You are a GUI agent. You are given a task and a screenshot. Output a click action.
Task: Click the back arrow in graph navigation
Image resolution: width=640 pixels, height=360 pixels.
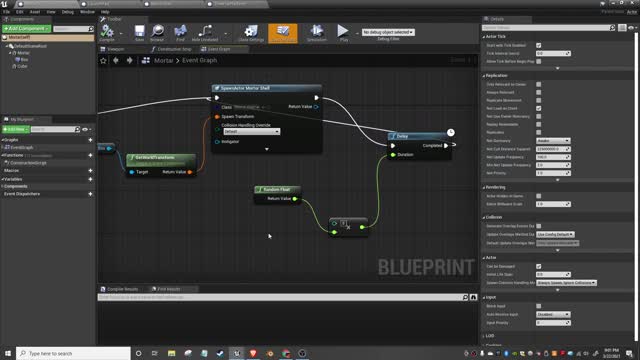116,60
